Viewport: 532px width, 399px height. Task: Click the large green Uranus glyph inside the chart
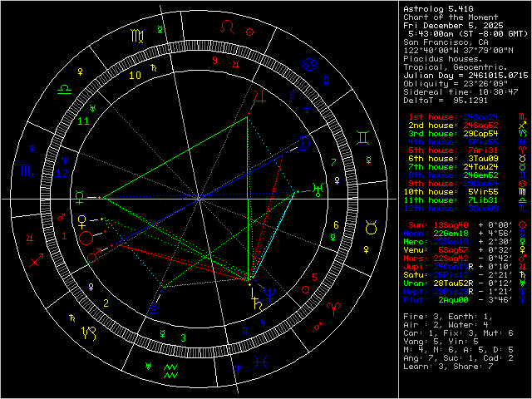pyautogui.click(x=318, y=190)
